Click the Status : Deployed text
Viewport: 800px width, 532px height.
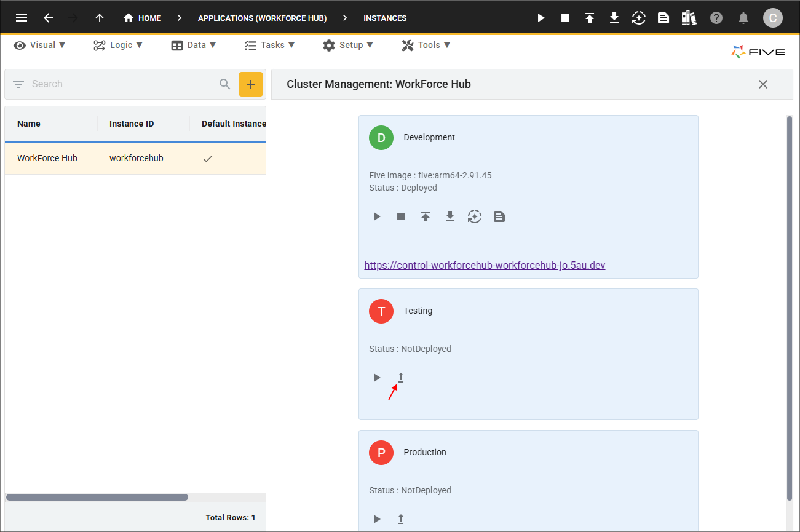point(403,188)
